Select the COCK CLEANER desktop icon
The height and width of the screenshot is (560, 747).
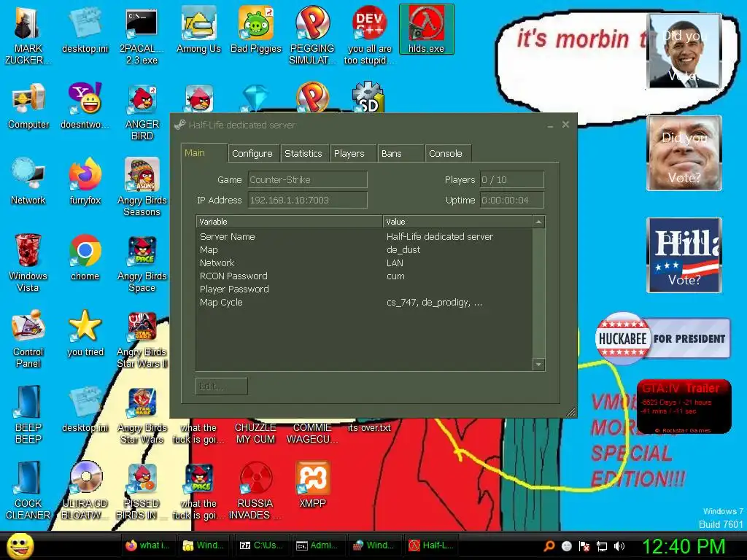pos(28,491)
